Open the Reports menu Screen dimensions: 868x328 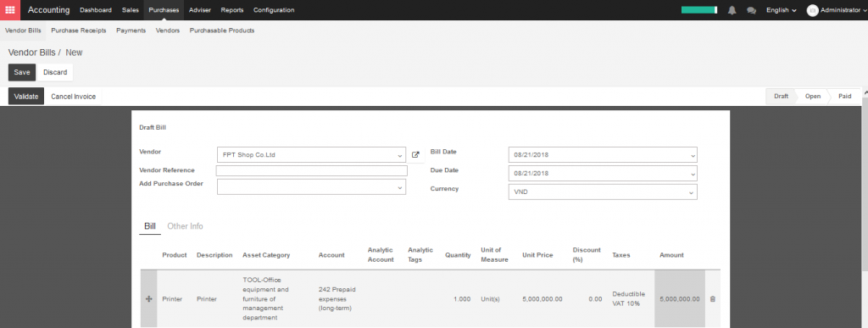pos(232,10)
